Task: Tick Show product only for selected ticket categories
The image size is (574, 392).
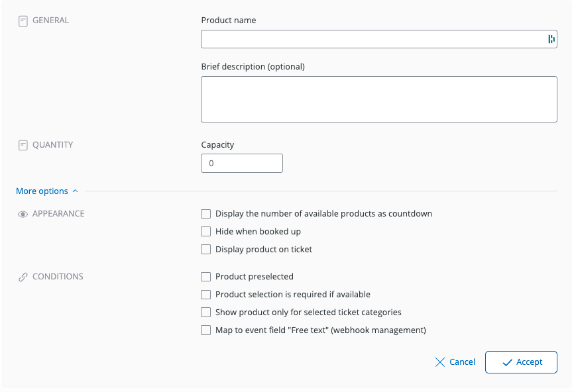Action: pyautogui.click(x=206, y=313)
